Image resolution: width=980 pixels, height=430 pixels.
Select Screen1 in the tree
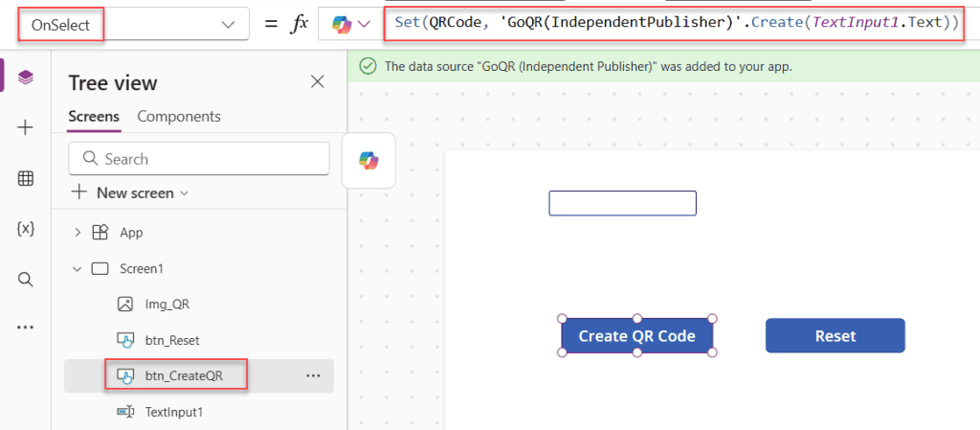pos(142,269)
